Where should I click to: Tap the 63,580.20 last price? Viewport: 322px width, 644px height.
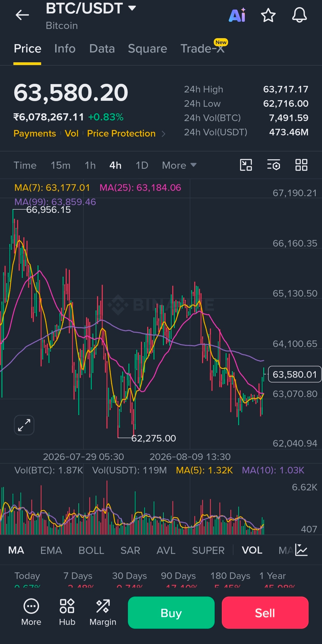coord(71,93)
